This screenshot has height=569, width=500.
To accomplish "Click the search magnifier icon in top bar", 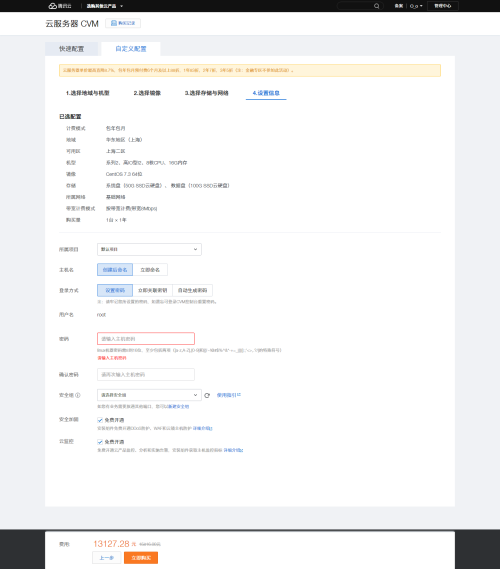I will point(377,6).
